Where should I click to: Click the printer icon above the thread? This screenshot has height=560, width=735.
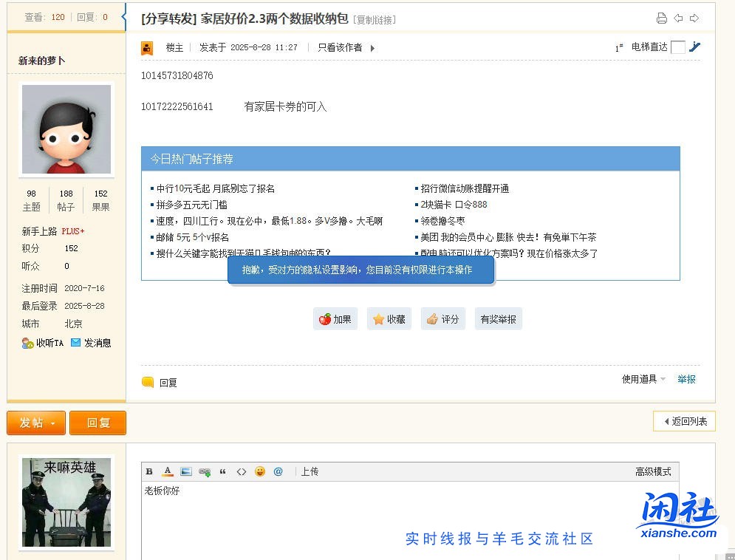[663, 18]
